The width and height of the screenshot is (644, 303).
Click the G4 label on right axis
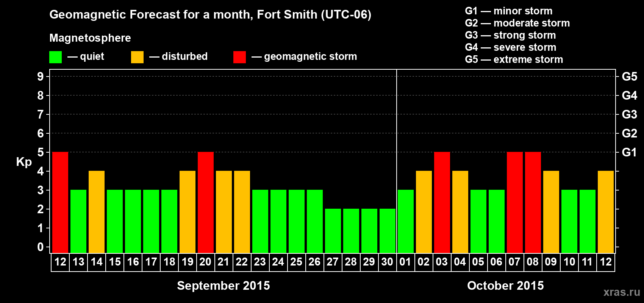(629, 95)
